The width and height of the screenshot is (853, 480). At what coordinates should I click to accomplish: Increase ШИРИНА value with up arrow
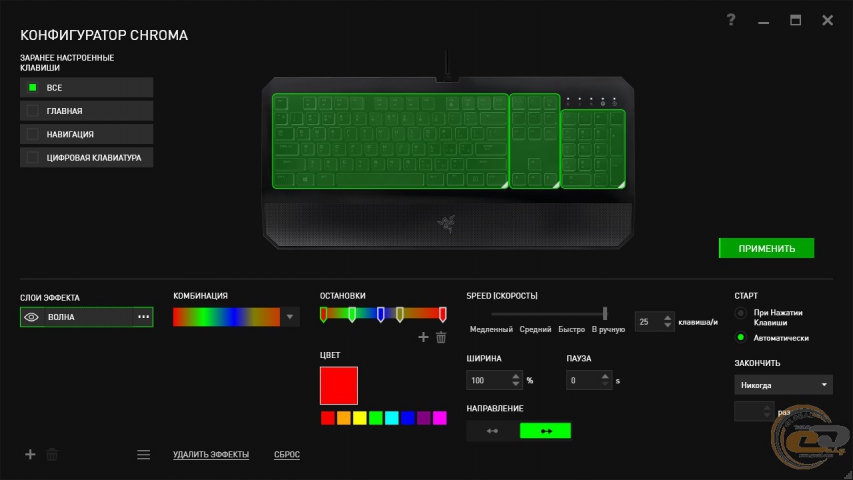click(516, 376)
